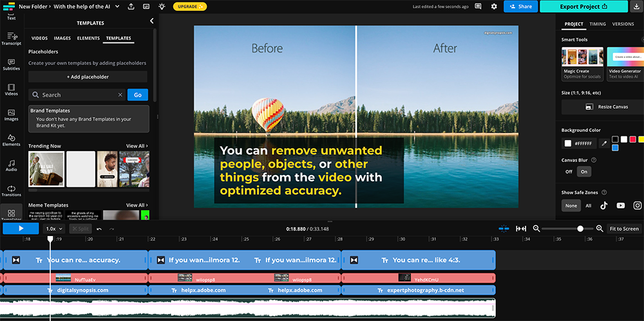Click the template Search input field
This screenshot has width=644, height=321.
pyautogui.click(x=77, y=95)
